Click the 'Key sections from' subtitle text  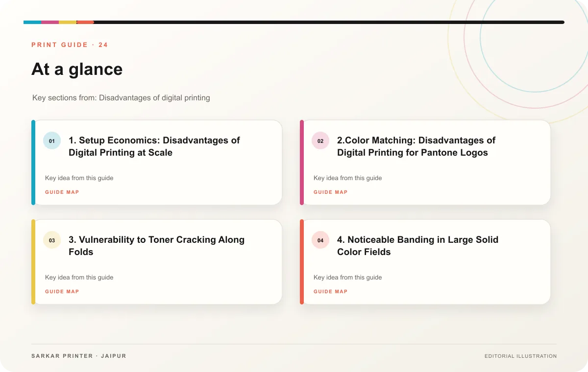click(121, 98)
